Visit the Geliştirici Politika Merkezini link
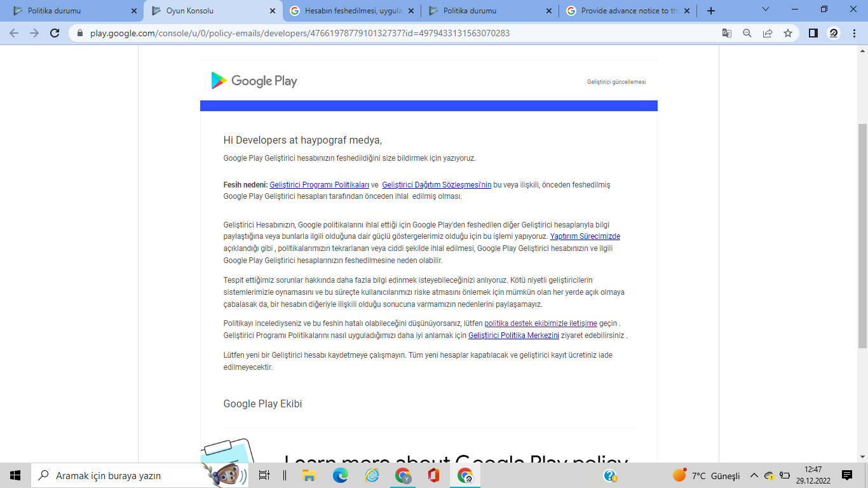Image resolution: width=868 pixels, height=488 pixels. click(513, 335)
